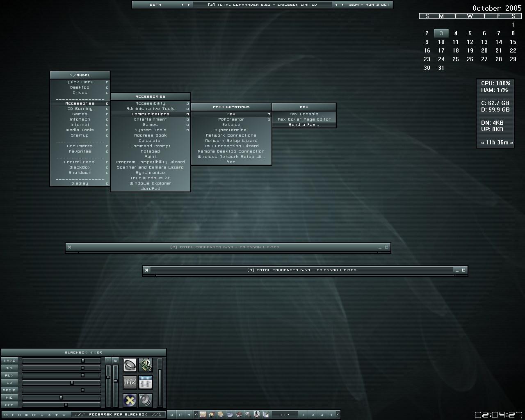Stop playback in foobar2k controls
The height and width of the screenshot is (420, 525).
click(x=27, y=415)
